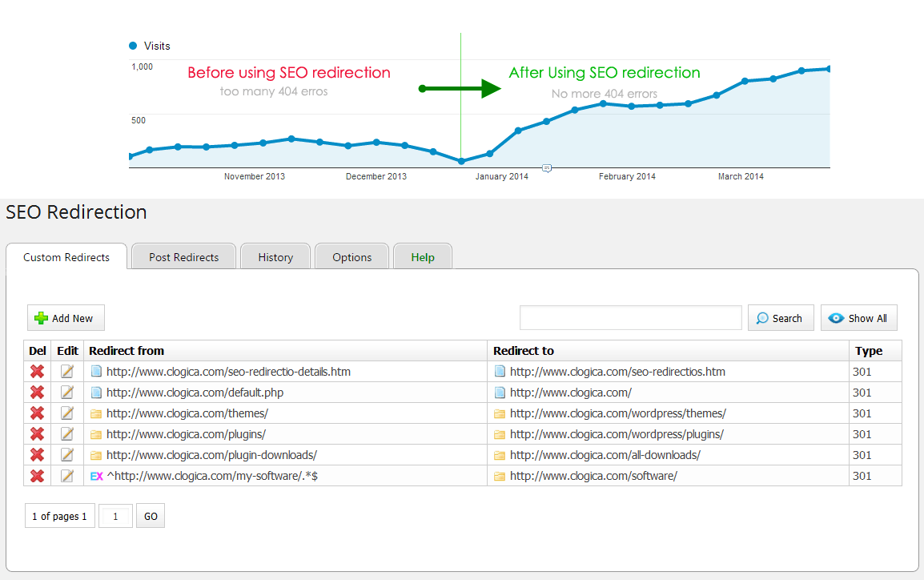924x580 pixels.
Task: Switch to the Post Redirects tab
Action: click(x=183, y=256)
